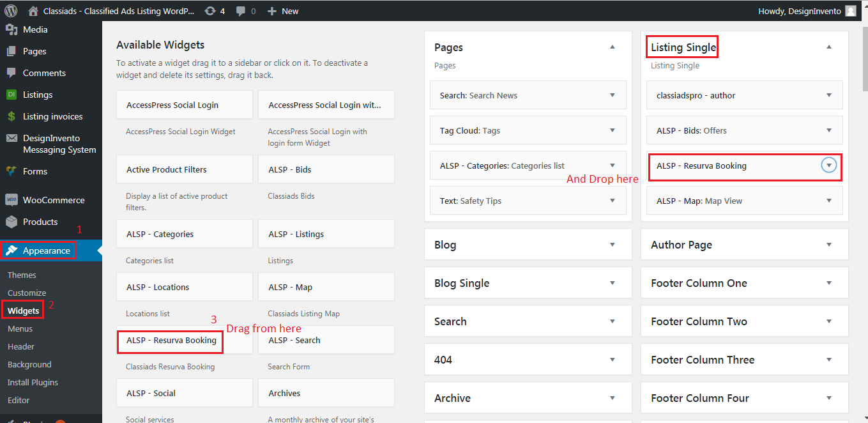This screenshot has height=423, width=868.
Task: Select the available ALSP - Locations widget
Action: pyautogui.click(x=185, y=287)
